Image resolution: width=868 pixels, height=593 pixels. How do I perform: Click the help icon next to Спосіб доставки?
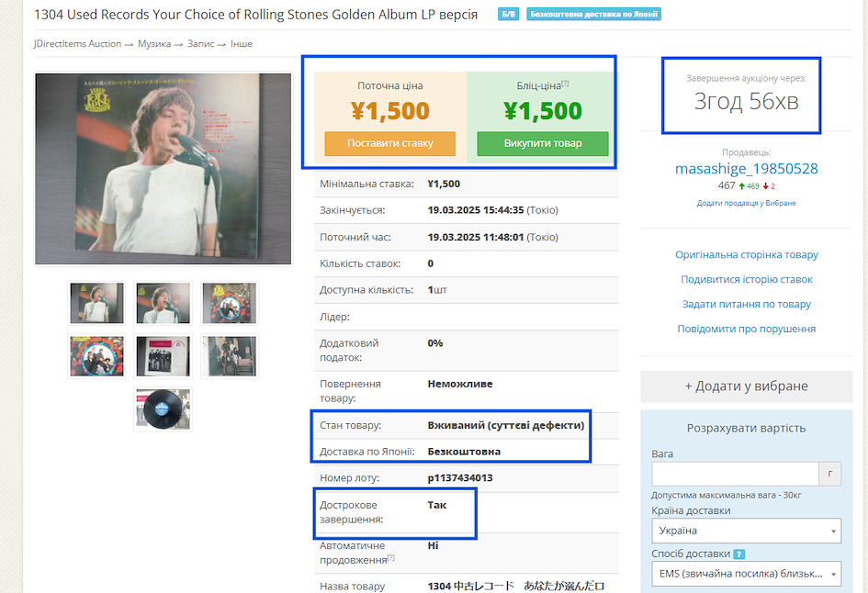click(x=739, y=554)
